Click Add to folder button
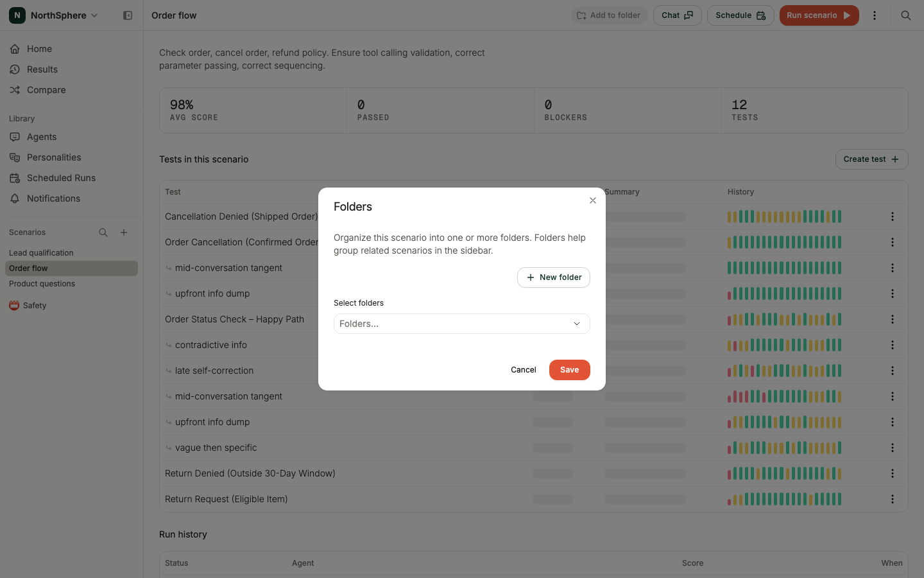This screenshot has height=578, width=924. coord(609,15)
